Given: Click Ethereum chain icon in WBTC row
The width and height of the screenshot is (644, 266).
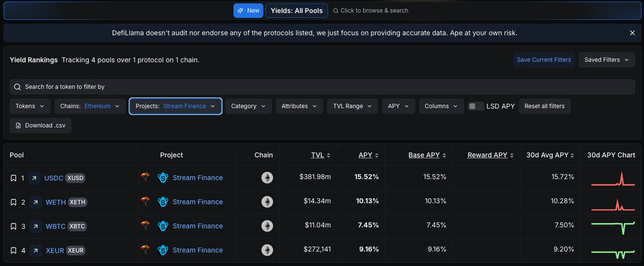Looking at the screenshot, I should pos(267,226).
